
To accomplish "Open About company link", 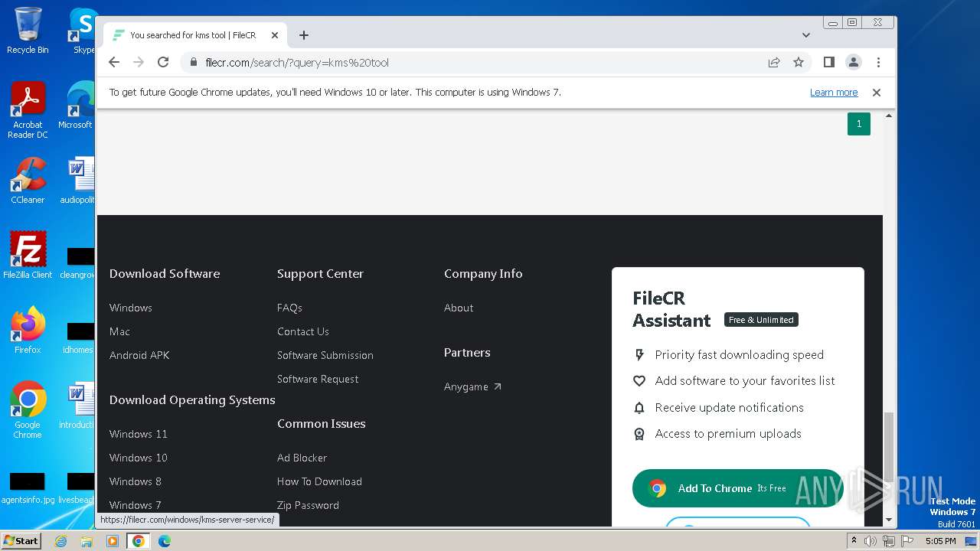I will pyautogui.click(x=459, y=308).
